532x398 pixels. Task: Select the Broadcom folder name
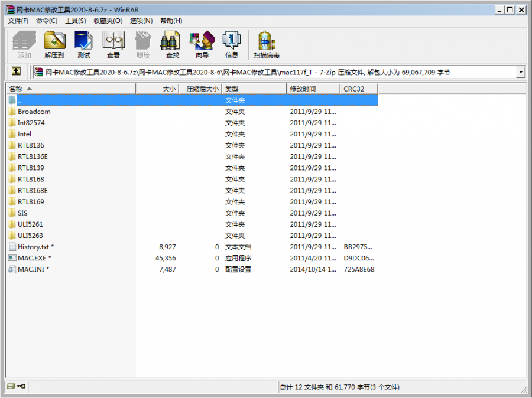(34, 112)
